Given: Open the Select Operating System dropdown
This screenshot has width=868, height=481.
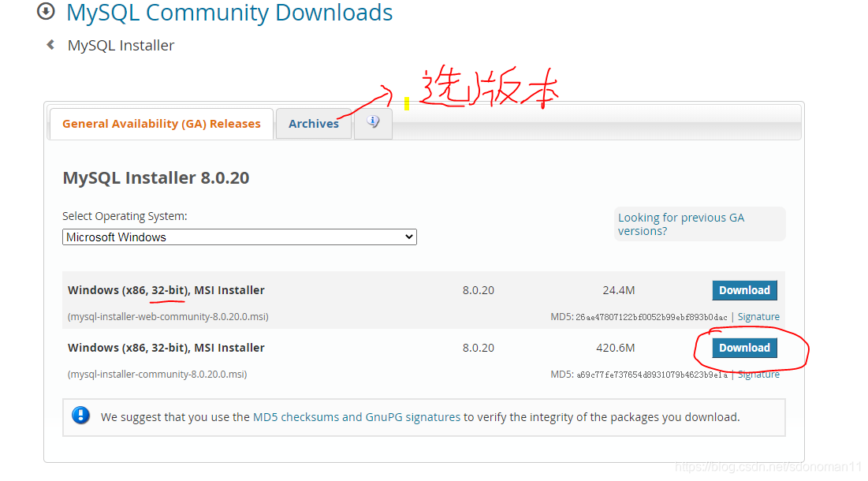Looking at the screenshot, I should pyautogui.click(x=239, y=237).
